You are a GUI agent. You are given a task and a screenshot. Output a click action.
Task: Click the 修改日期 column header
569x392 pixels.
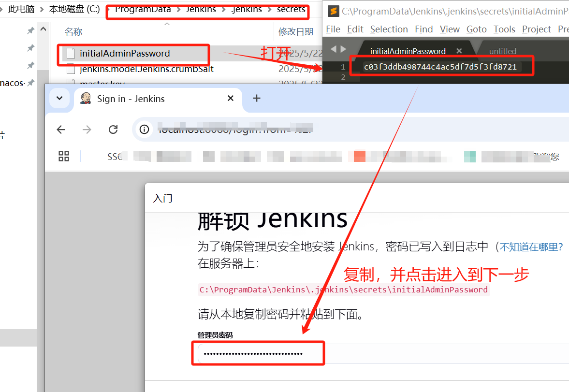coord(296,32)
